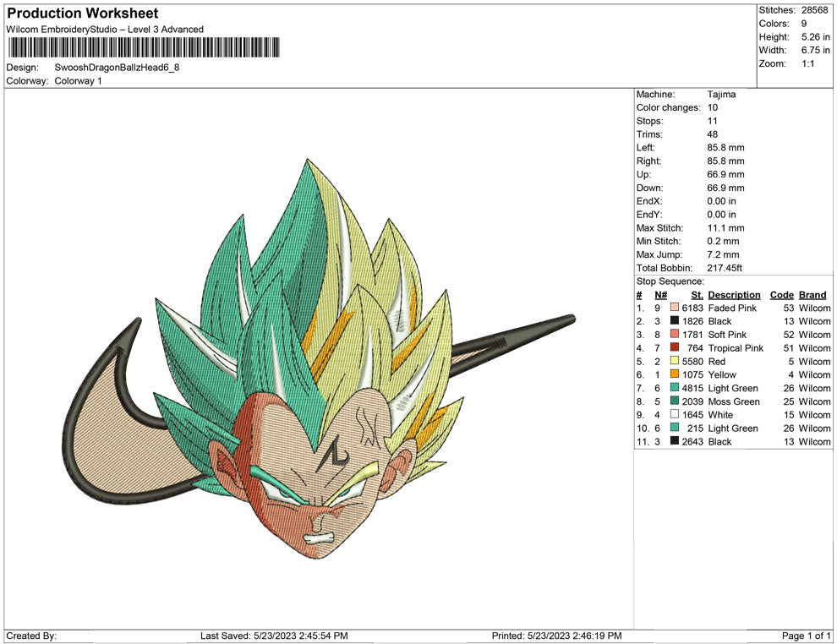Click the St. column header

697,295
